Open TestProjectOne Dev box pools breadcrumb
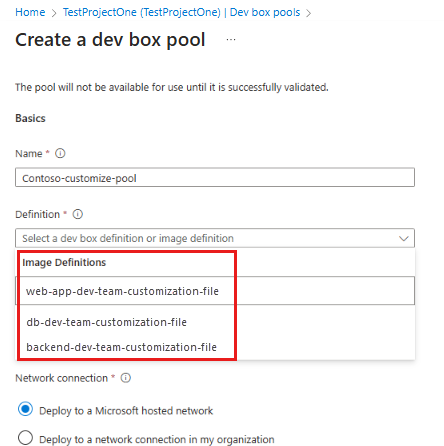The height and width of the screenshot is (446, 444). pos(182,12)
